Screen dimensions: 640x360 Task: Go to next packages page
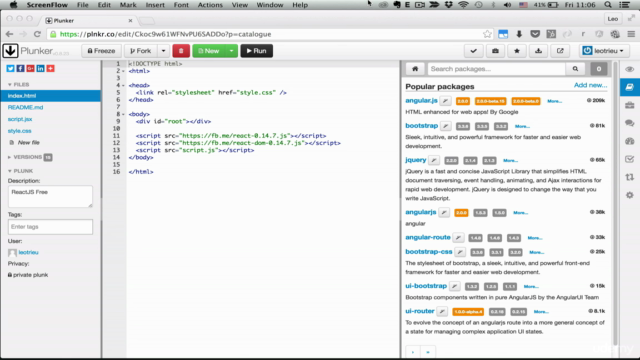[413, 352]
